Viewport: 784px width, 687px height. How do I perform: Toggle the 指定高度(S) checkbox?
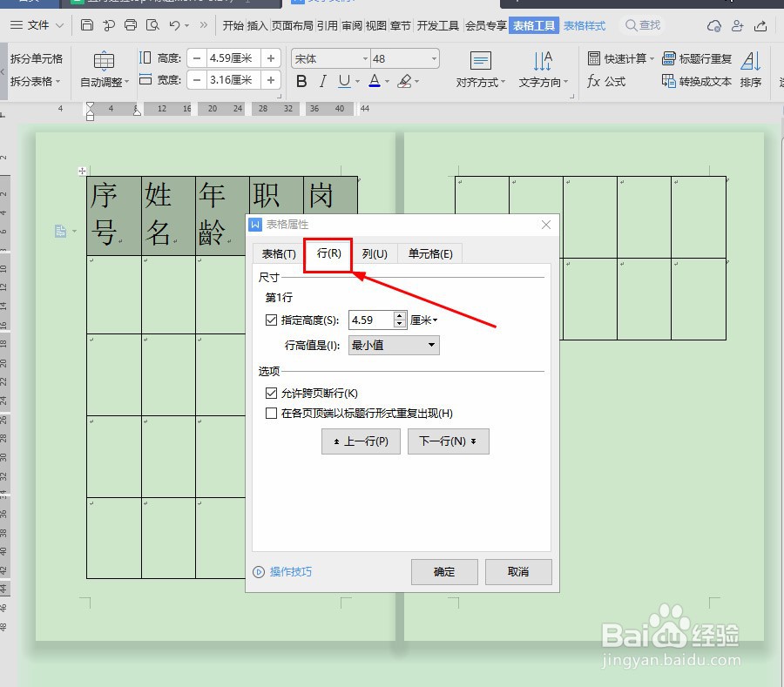[x=272, y=320]
